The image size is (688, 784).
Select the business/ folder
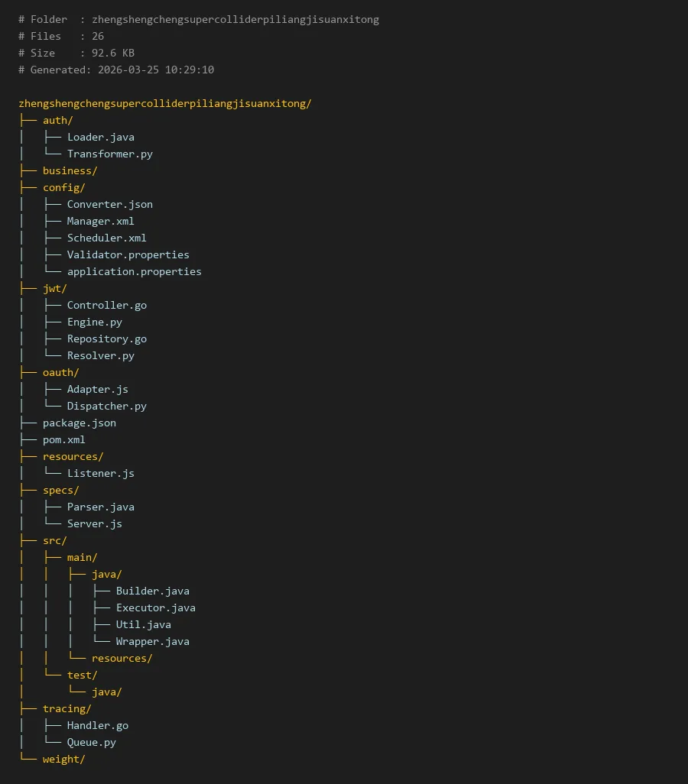point(70,171)
